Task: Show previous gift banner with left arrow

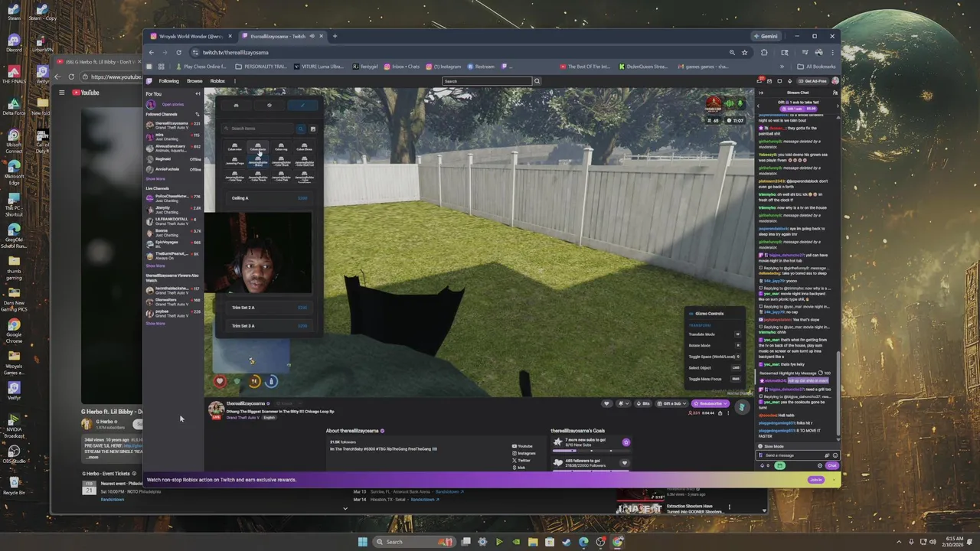Action: [x=758, y=106]
